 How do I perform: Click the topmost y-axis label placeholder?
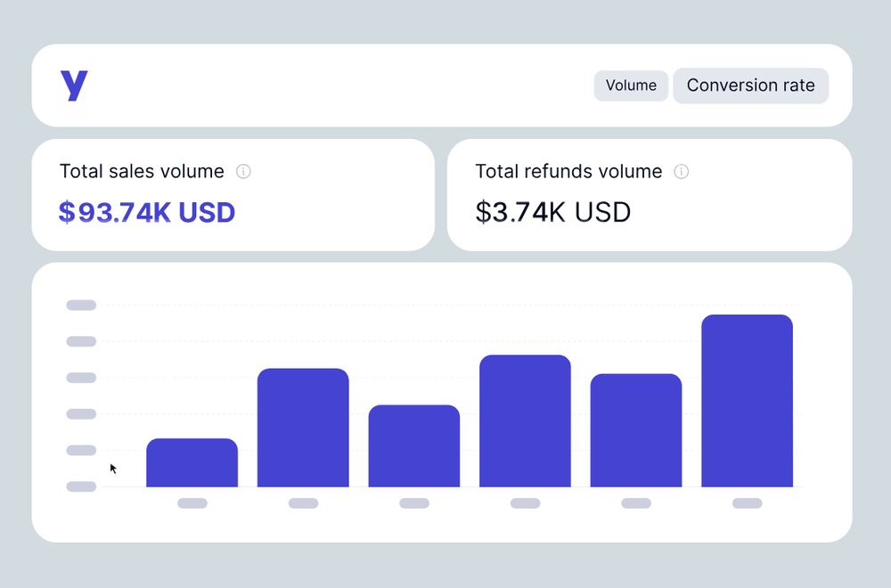point(81,306)
